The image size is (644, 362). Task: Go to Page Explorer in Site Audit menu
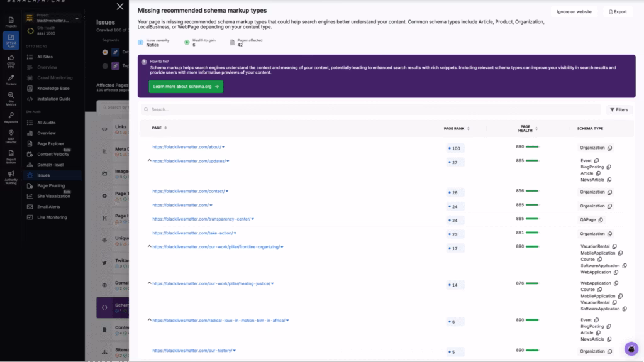click(50, 144)
